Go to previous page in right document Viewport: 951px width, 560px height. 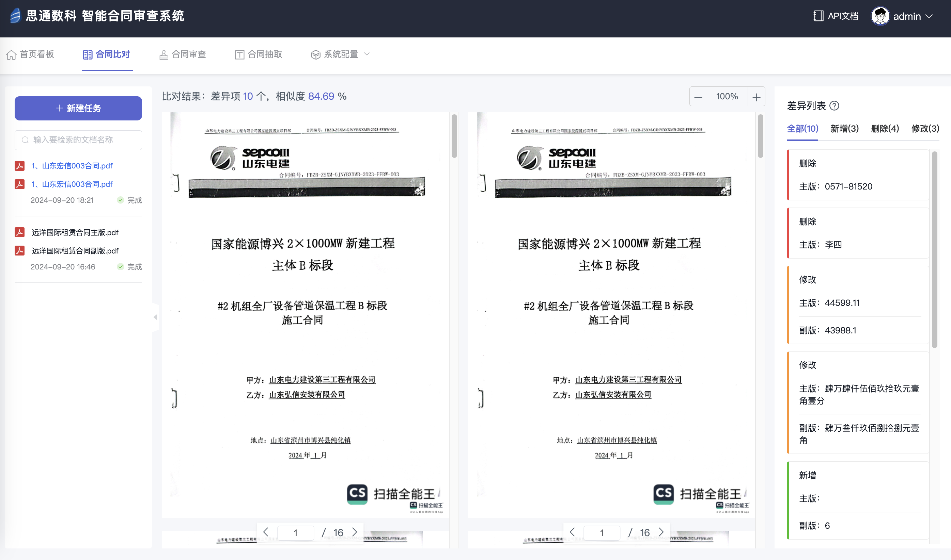[x=572, y=532]
